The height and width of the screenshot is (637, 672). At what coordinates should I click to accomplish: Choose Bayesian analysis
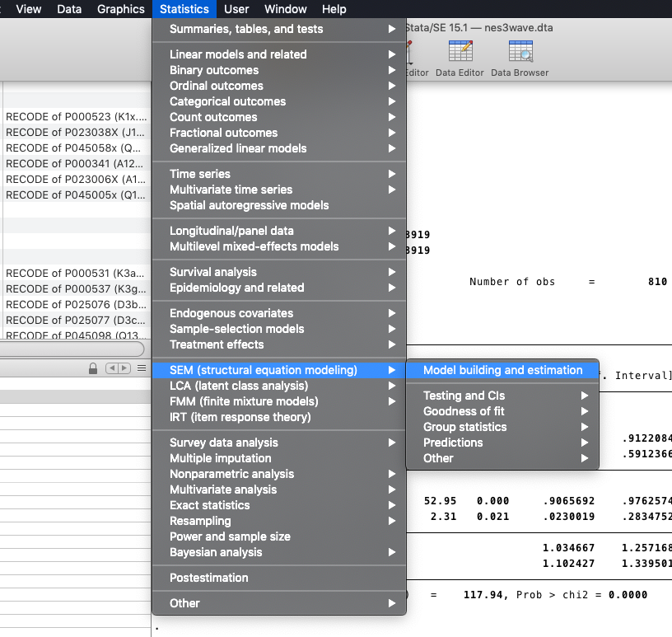[279, 552]
